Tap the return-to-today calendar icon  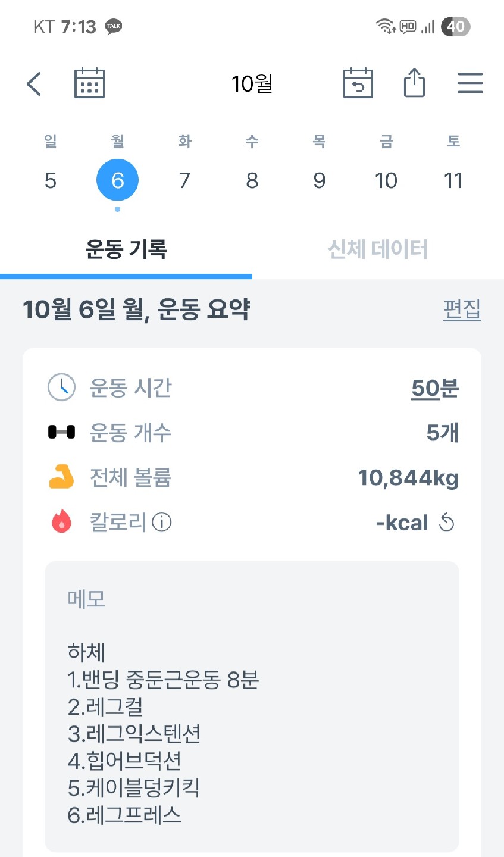pyautogui.click(x=358, y=83)
